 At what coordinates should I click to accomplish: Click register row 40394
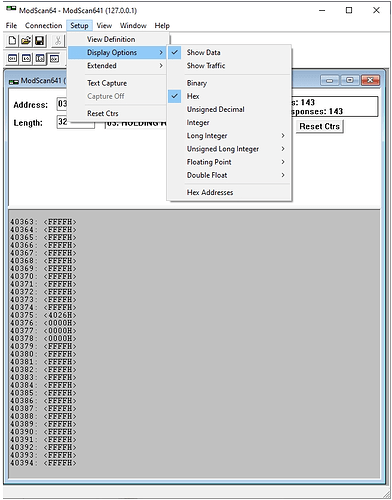[x=43, y=463]
